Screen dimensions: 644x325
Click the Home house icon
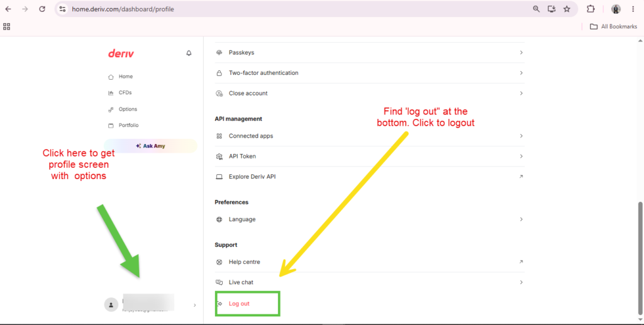point(111,77)
